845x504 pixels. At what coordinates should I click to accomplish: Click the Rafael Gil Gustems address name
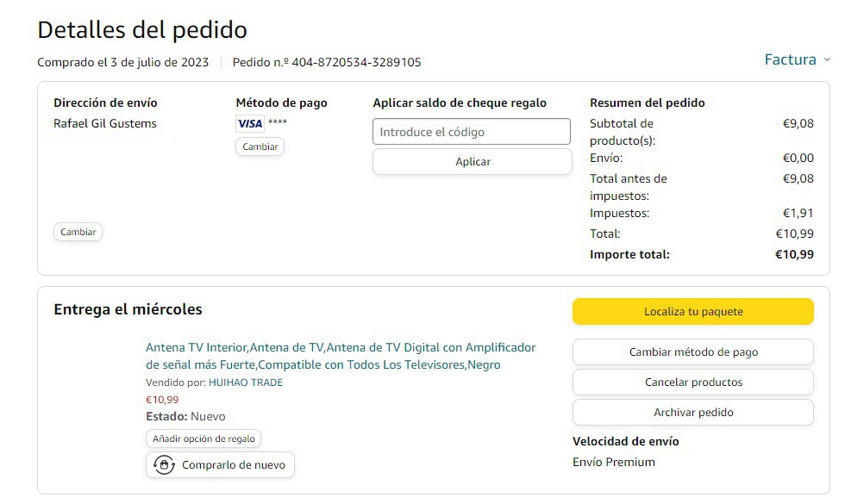coord(105,123)
